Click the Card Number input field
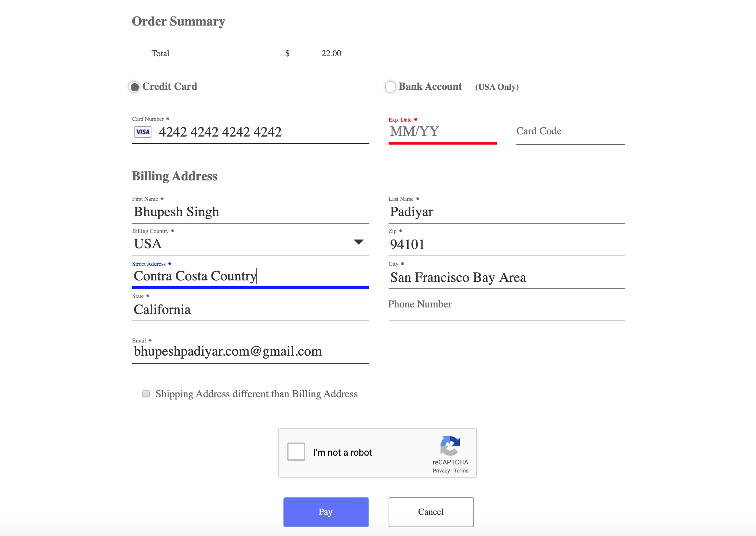The width and height of the screenshot is (756, 536). coord(256,132)
